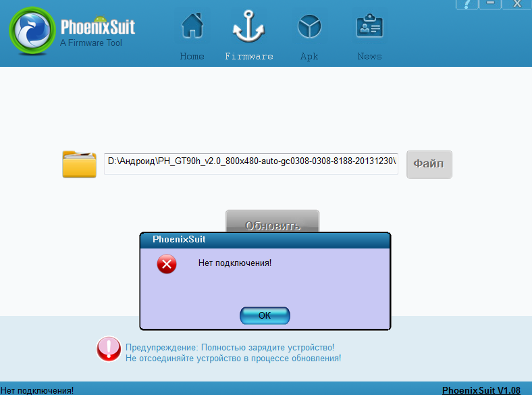Close the PhoenixSuit window

[516, 4]
